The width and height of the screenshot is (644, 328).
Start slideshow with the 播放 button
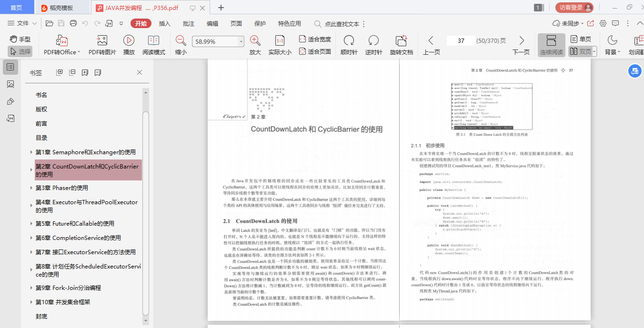129,46
